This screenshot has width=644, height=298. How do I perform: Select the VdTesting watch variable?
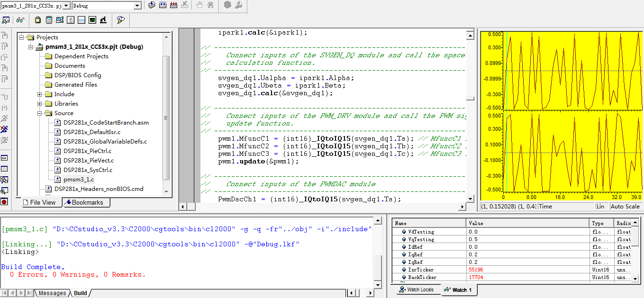pos(421,232)
